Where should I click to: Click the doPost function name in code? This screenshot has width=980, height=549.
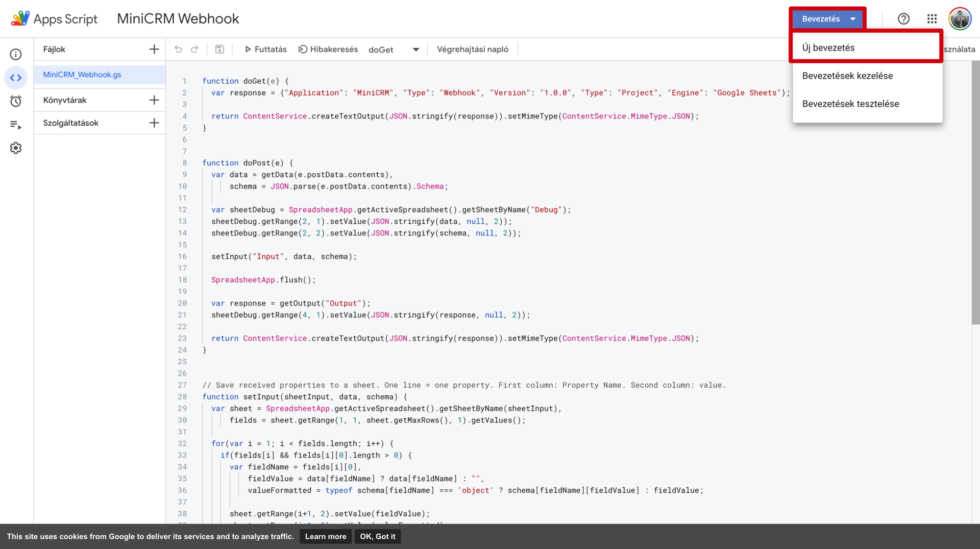257,163
